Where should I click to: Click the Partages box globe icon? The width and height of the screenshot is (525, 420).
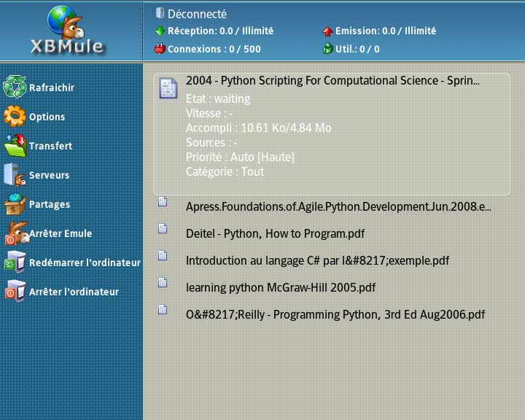pos(15,204)
